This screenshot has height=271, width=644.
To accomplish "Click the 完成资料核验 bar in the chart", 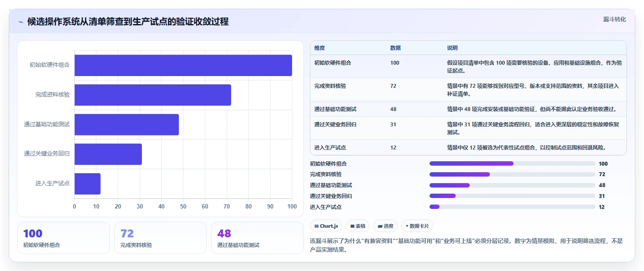I will (153, 95).
